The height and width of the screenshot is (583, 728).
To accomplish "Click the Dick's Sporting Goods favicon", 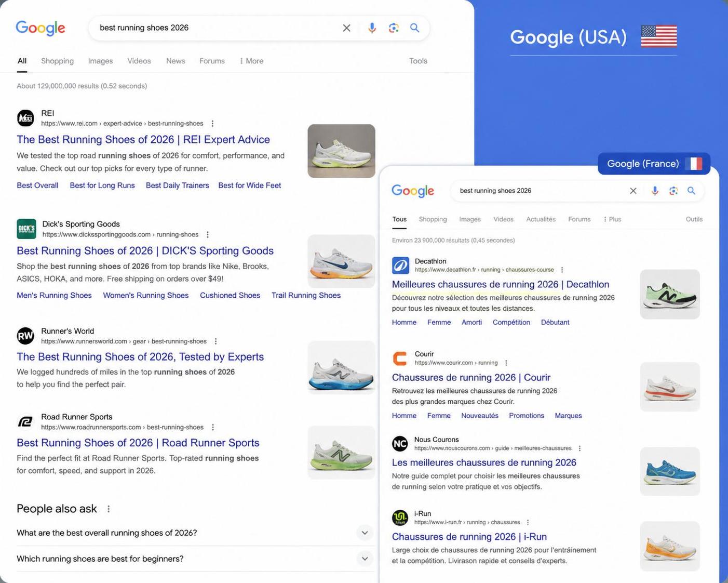I will coord(26,229).
